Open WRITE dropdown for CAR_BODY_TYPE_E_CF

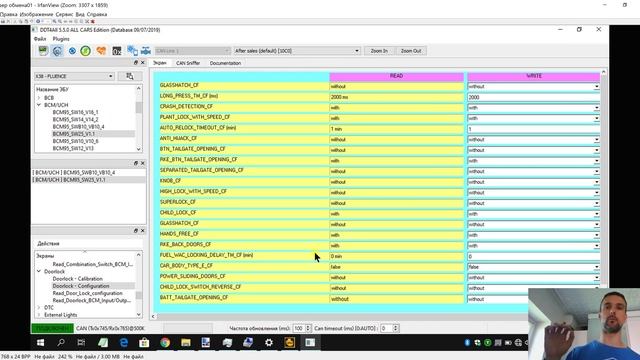tap(596, 267)
